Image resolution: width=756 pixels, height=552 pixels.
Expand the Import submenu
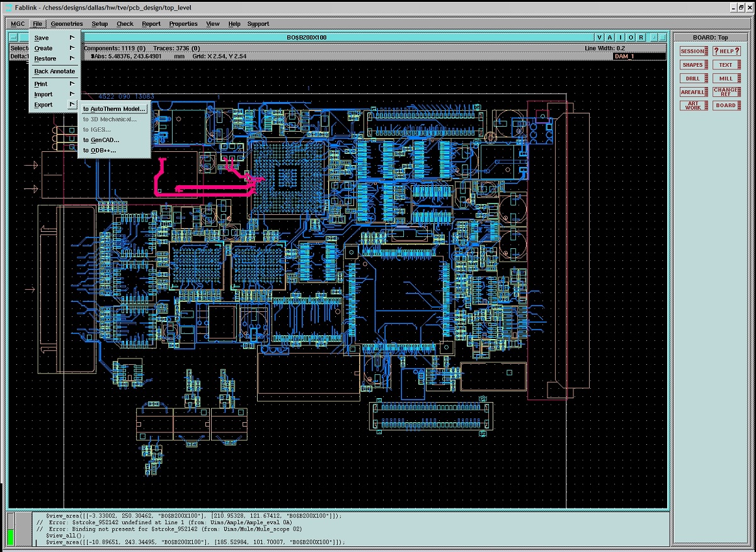pyautogui.click(x=43, y=94)
